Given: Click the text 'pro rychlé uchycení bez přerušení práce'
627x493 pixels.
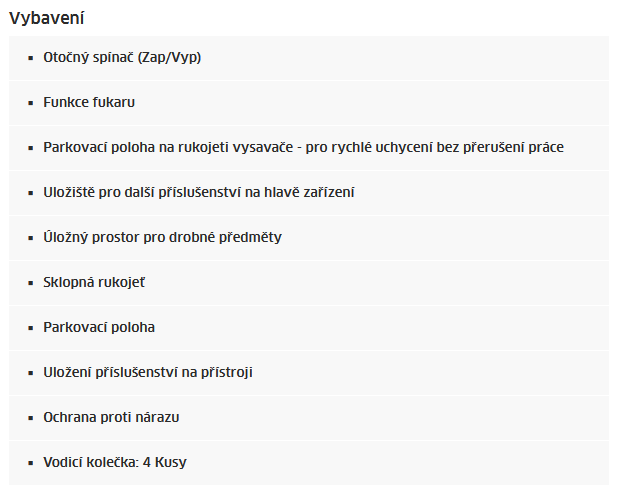Looking at the screenshot, I should pyautogui.click(x=435, y=148).
